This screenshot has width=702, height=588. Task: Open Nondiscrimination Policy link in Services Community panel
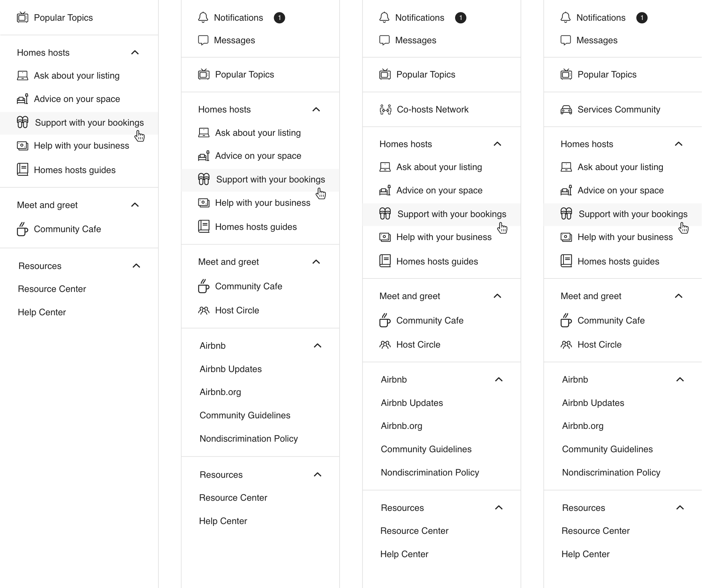pyautogui.click(x=611, y=473)
